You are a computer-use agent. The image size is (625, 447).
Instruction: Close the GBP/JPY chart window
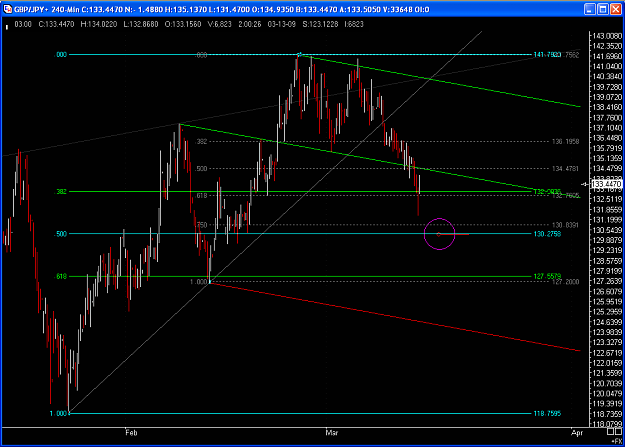[617, 9]
